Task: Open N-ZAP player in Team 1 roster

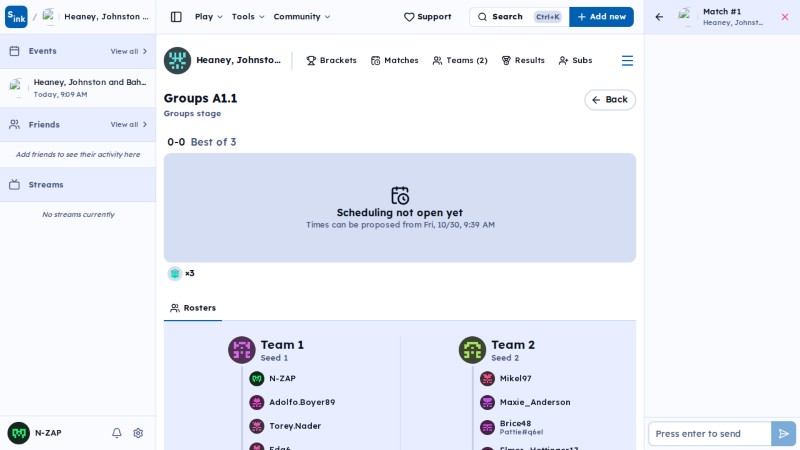Action: (272, 379)
